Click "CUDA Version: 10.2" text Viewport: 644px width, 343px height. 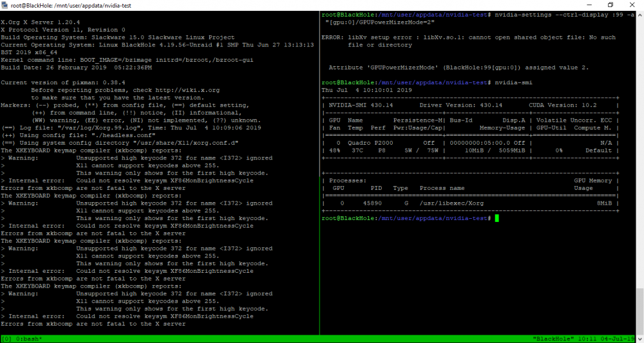point(563,105)
